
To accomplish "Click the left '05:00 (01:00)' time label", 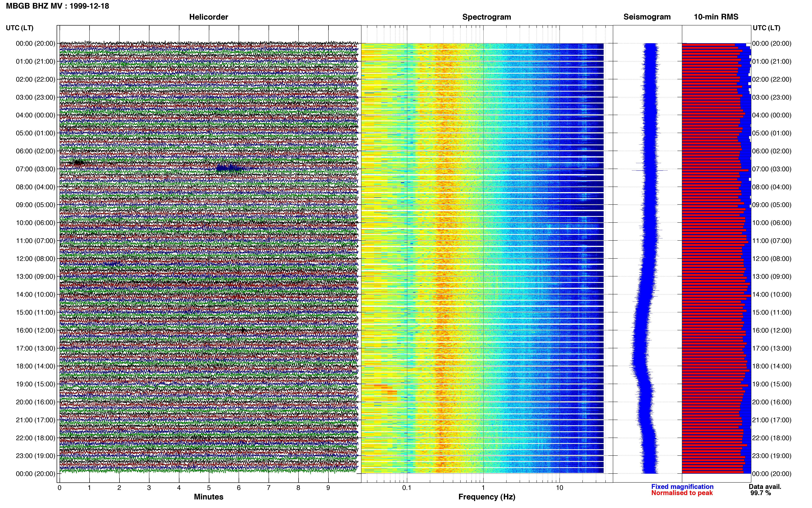I will click(36, 133).
